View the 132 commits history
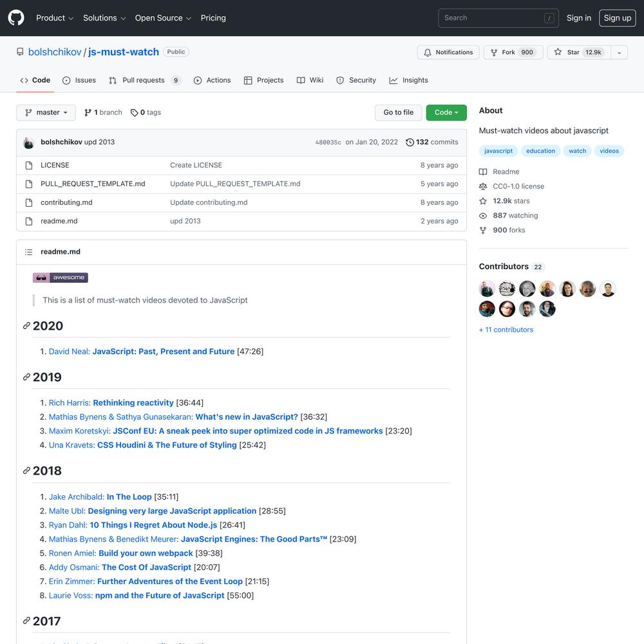 (432, 142)
